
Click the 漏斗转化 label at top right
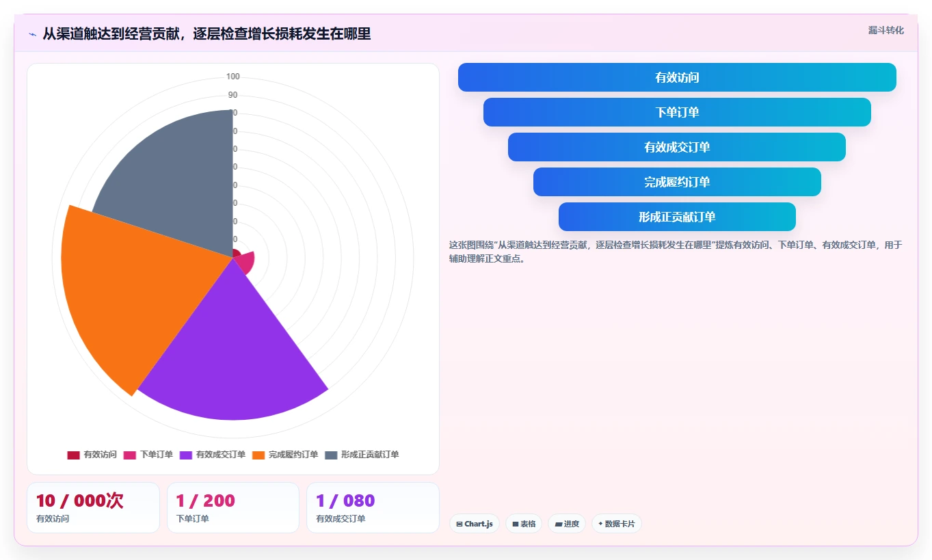pyautogui.click(x=886, y=31)
